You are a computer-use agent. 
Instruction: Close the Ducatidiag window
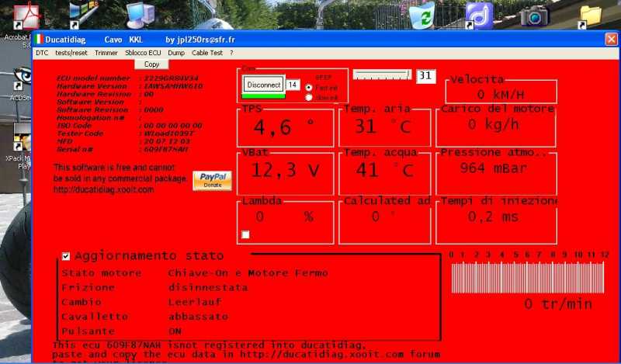click(x=611, y=40)
